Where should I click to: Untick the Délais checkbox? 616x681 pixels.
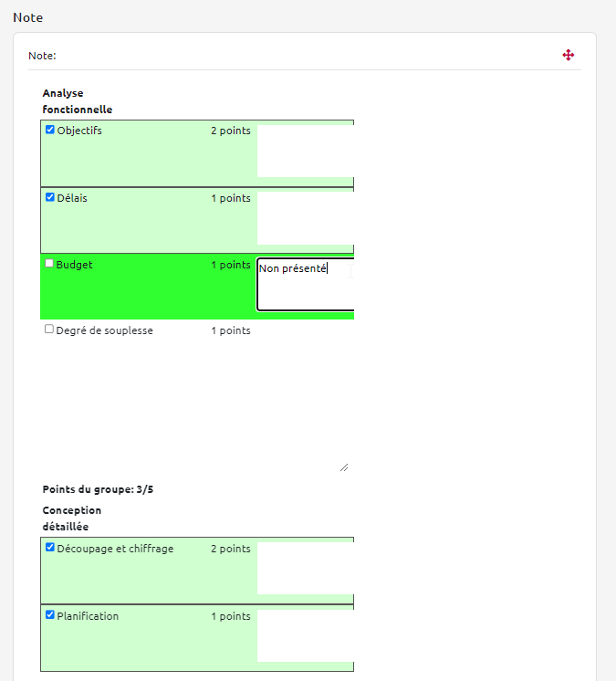(50, 196)
